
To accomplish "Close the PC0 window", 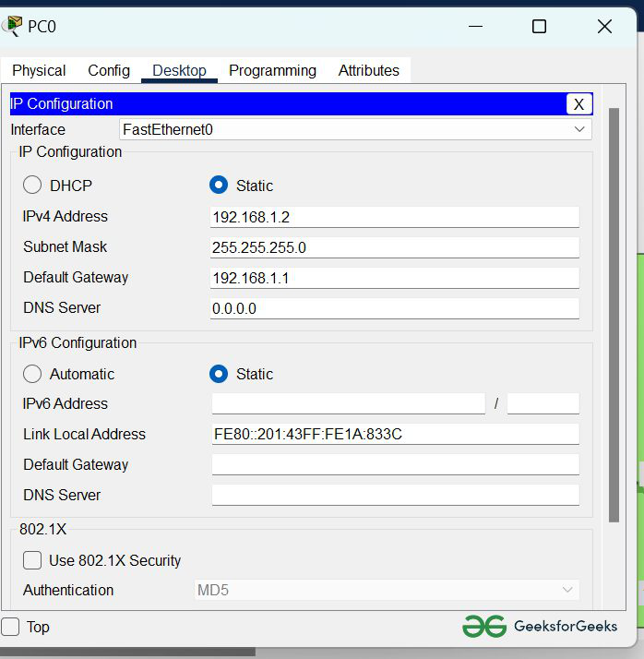I will tap(604, 27).
